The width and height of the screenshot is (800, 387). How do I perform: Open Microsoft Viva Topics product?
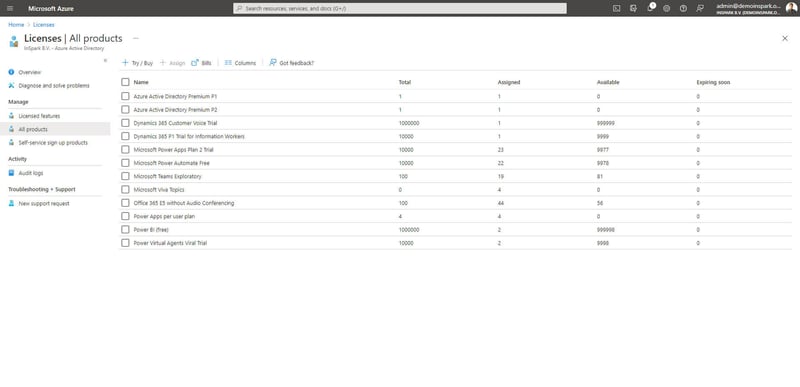click(159, 190)
